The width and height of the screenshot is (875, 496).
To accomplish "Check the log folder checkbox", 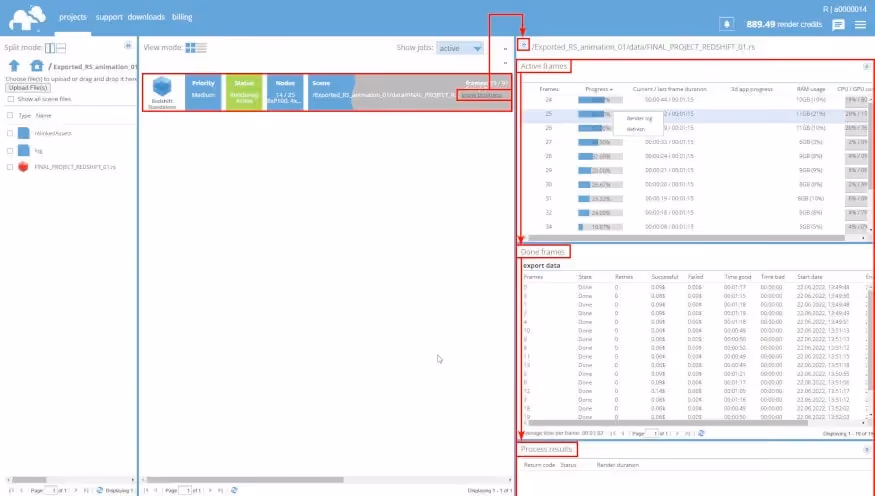I will [x=10, y=151].
